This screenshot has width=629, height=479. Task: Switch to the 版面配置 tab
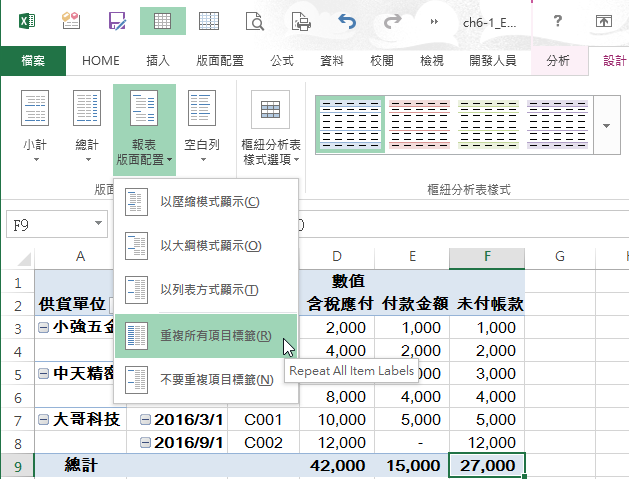(x=220, y=61)
